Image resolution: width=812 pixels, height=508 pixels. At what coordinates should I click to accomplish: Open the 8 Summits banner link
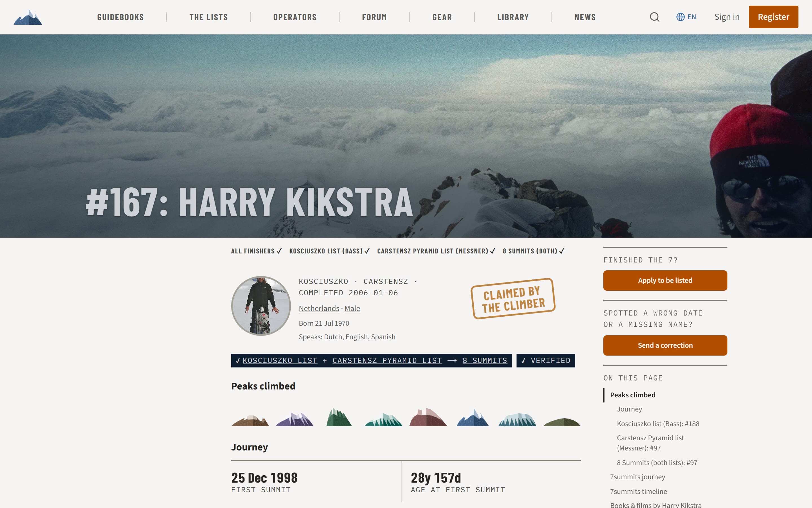(x=485, y=360)
